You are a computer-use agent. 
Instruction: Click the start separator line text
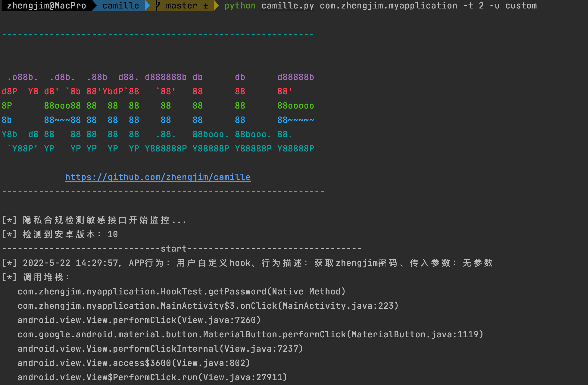click(174, 248)
